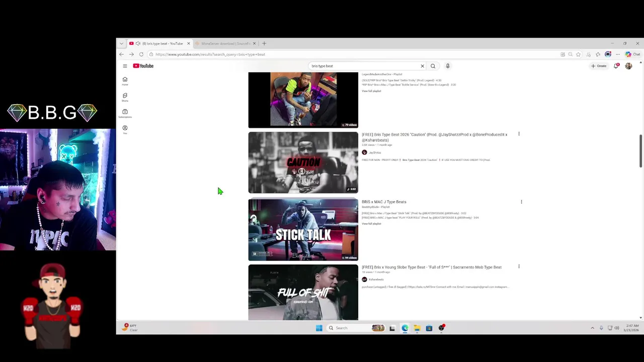Click the page vertical scrollbar thumb

640,151
